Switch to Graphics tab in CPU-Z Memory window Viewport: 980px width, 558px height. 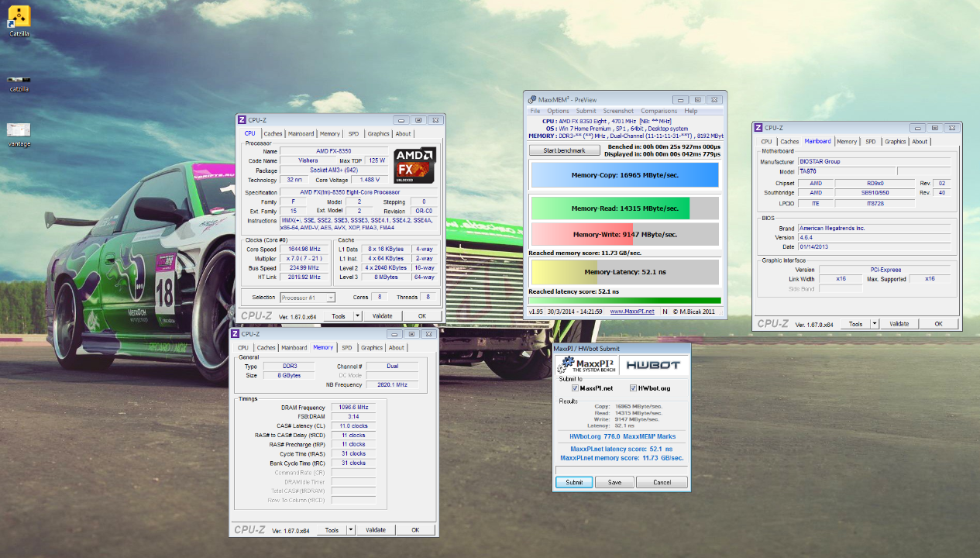coord(372,348)
